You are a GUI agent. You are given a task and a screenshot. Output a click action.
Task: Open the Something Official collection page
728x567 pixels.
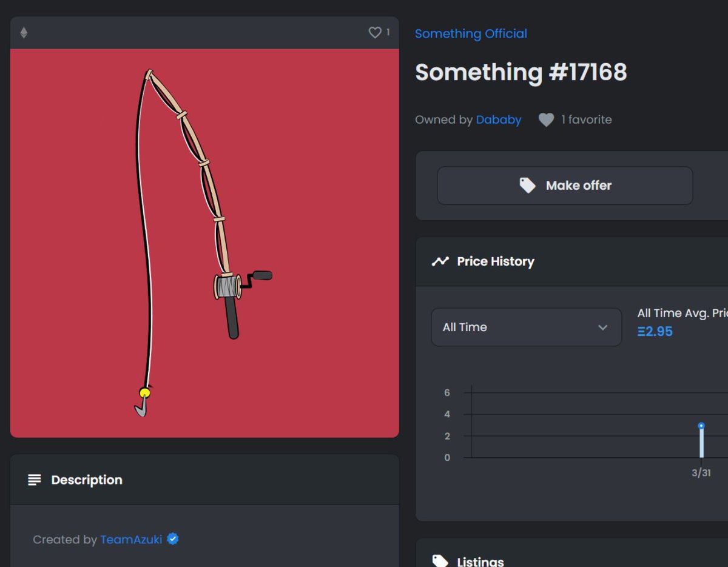click(x=471, y=33)
